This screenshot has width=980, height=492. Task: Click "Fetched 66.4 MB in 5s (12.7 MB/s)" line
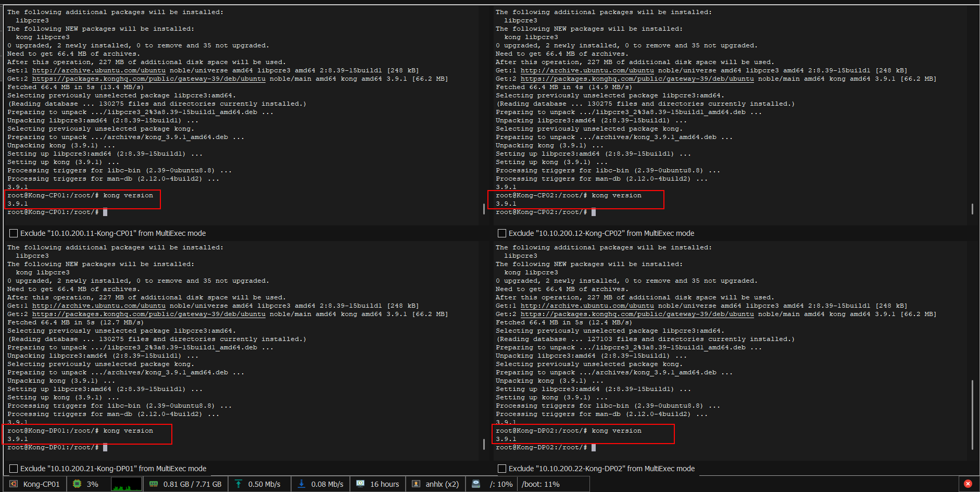(x=76, y=322)
